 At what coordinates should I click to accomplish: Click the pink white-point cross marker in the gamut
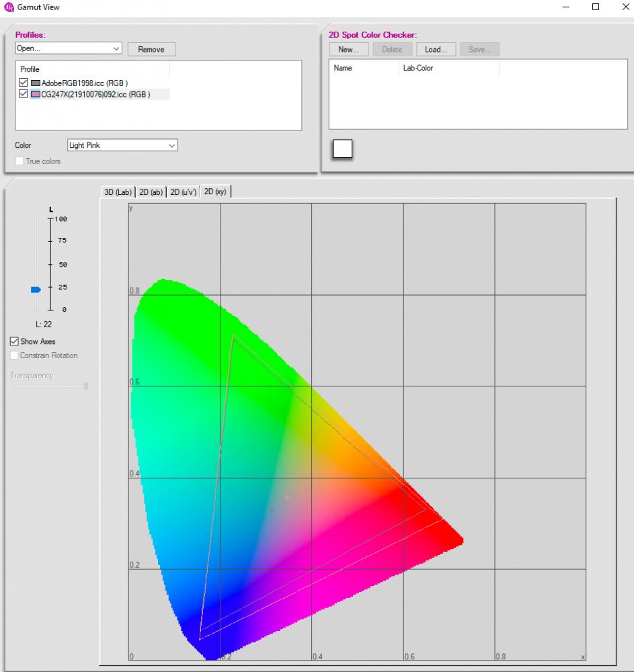(x=287, y=497)
